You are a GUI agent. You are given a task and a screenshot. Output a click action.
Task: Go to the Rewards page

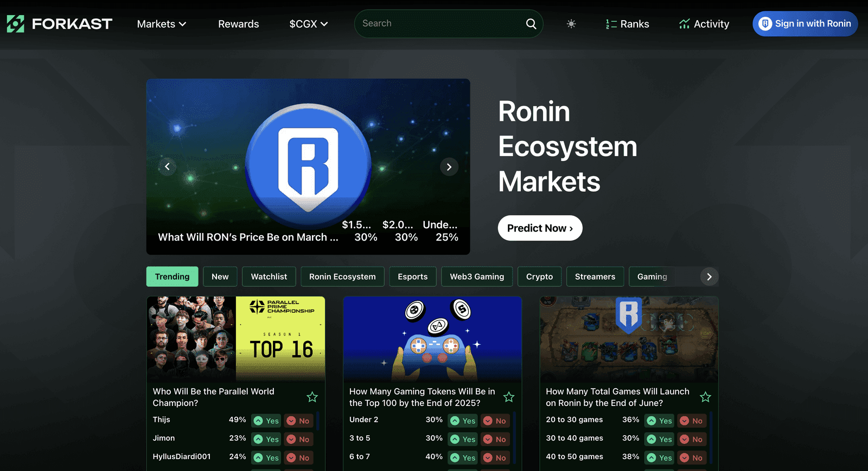point(239,24)
